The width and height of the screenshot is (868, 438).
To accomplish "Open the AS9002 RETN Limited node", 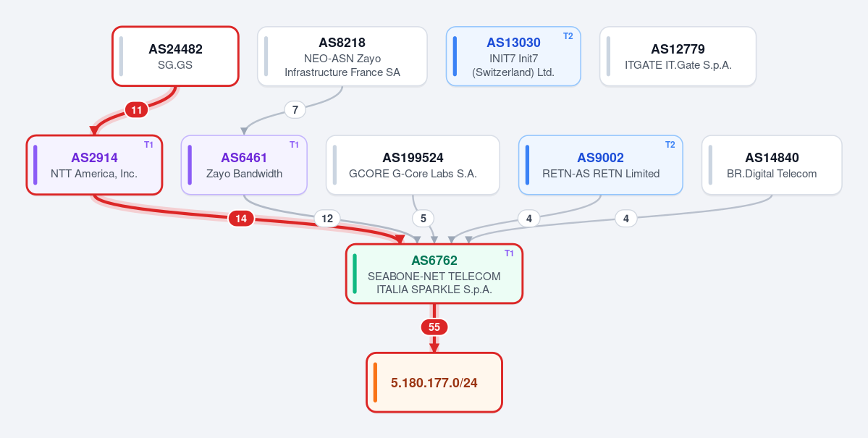I will click(601, 165).
